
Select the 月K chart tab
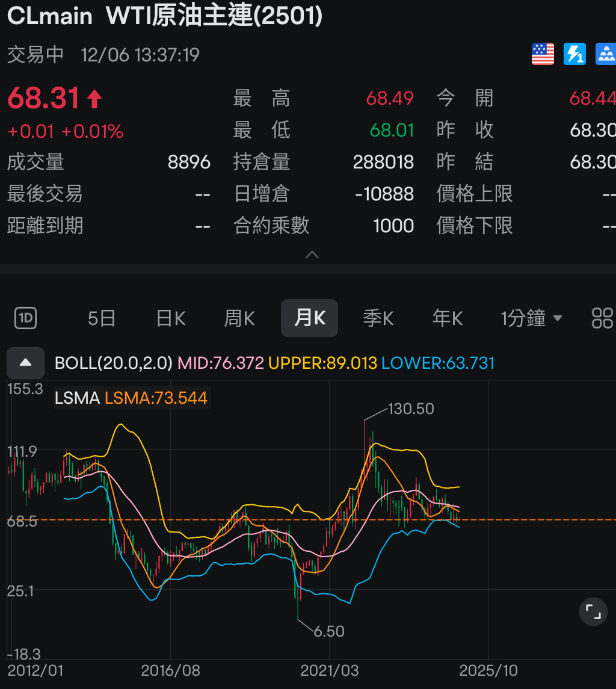coord(309,318)
